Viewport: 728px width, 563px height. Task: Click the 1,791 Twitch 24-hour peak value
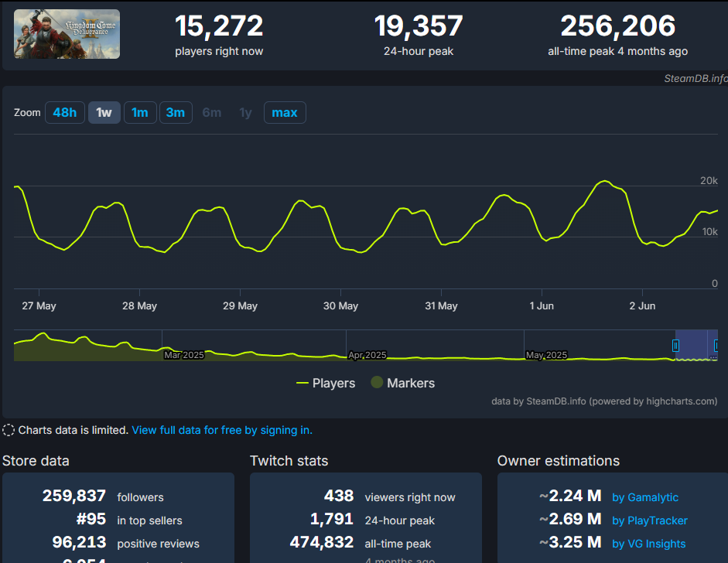click(332, 519)
